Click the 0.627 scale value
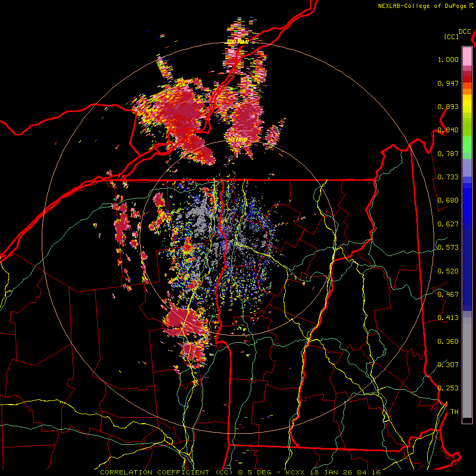476x476 pixels. (x=448, y=224)
